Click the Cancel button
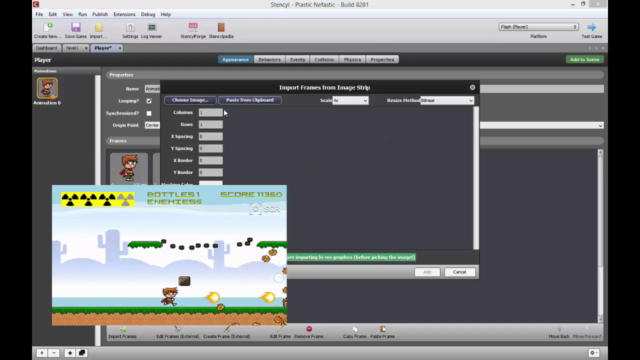The width and height of the screenshot is (640, 360). (x=459, y=272)
